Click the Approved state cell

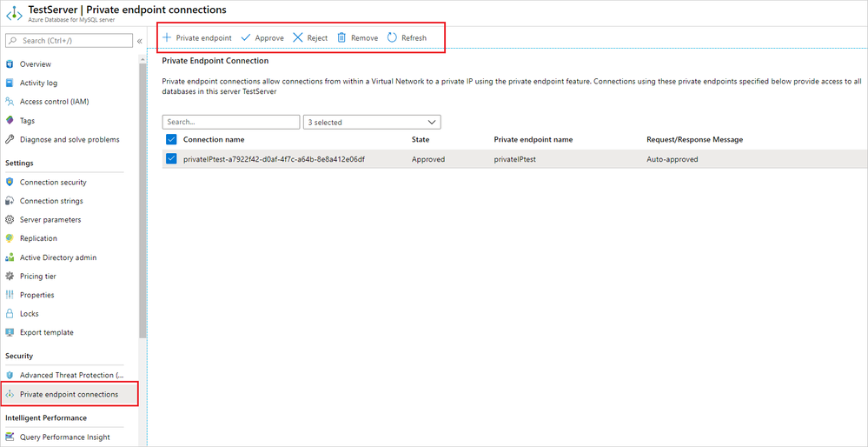(427, 159)
